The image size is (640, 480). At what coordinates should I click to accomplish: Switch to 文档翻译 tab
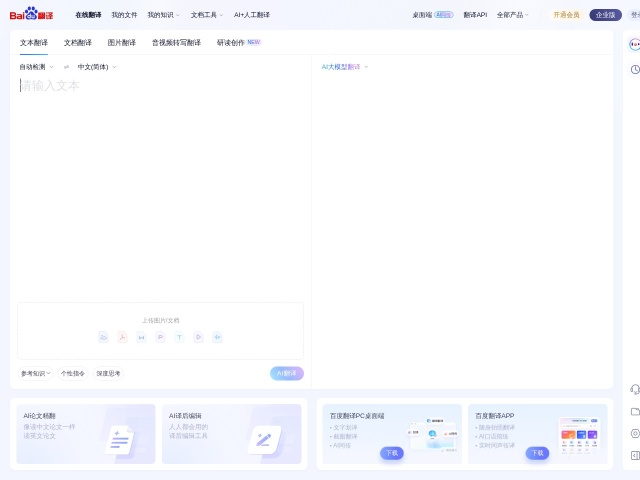click(x=78, y=42)
